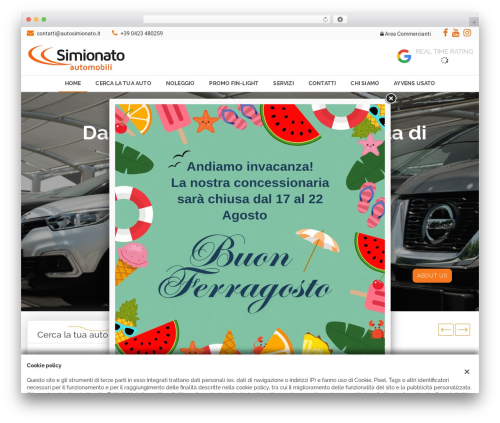The height and width of the screenshot is (423, 500).
Task: Go to previous slide arrow
Action: [x=446, y=330]
